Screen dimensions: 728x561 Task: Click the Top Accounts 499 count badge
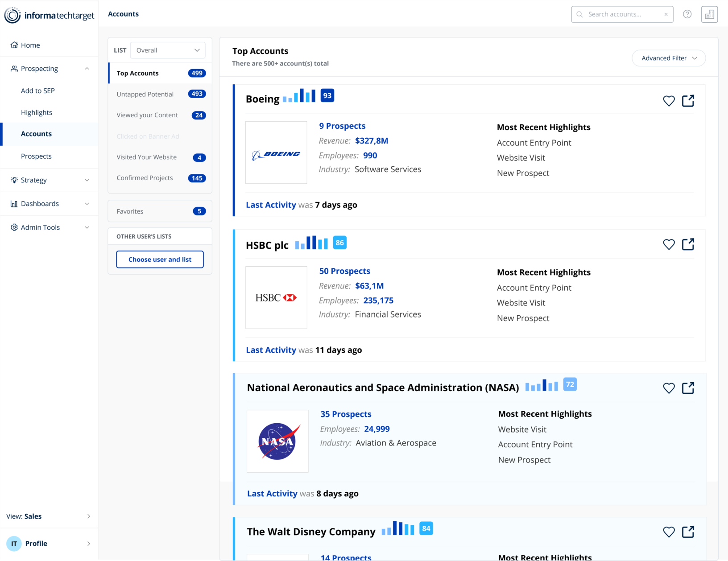point(197,73)
